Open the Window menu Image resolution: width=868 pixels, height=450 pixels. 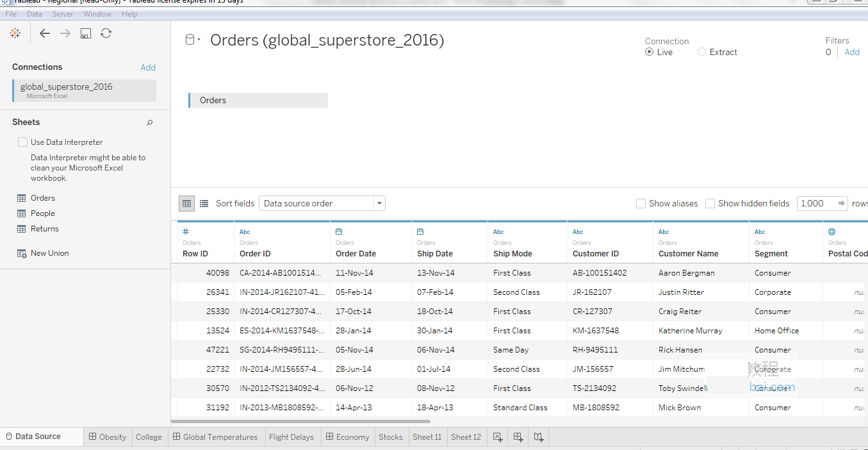pyautogui.click(x=97, y=14)
